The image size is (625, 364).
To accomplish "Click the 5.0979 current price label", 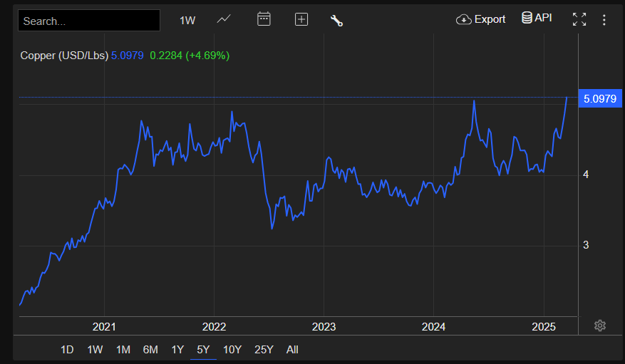I will 599,99.
